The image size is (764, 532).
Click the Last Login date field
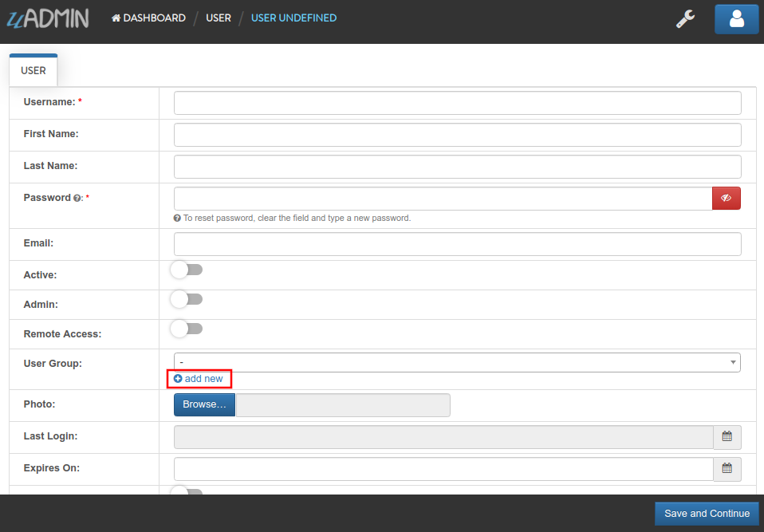coord(443,437)
